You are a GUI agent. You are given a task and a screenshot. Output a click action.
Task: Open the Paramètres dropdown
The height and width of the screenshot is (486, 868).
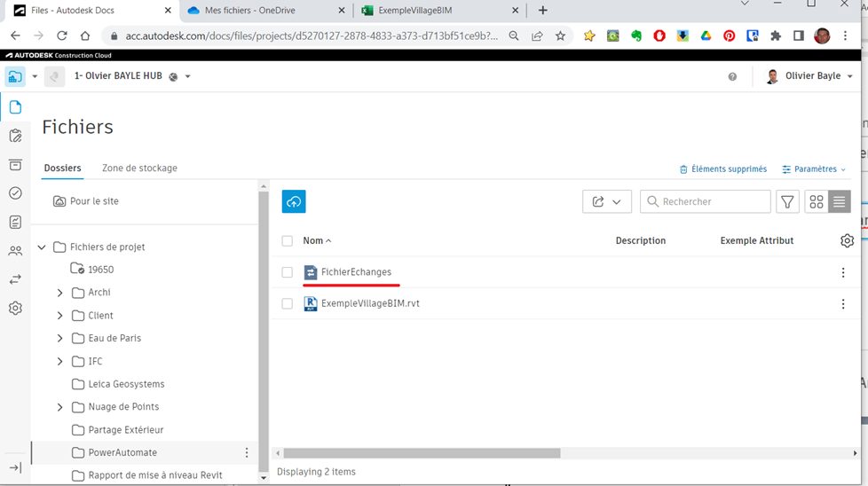pos(814,169)
